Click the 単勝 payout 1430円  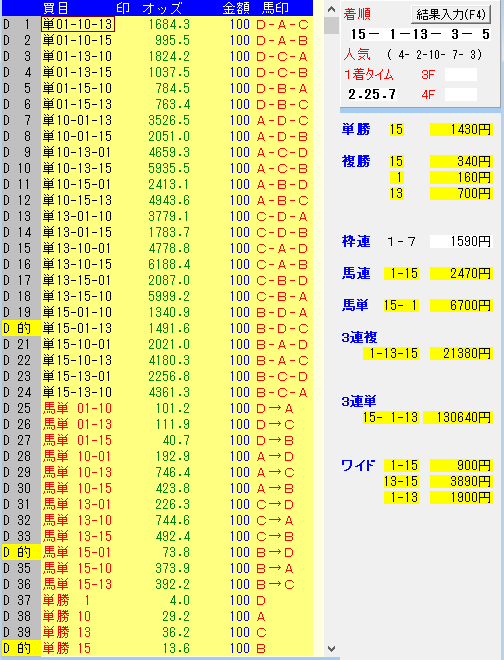point(461,129)
